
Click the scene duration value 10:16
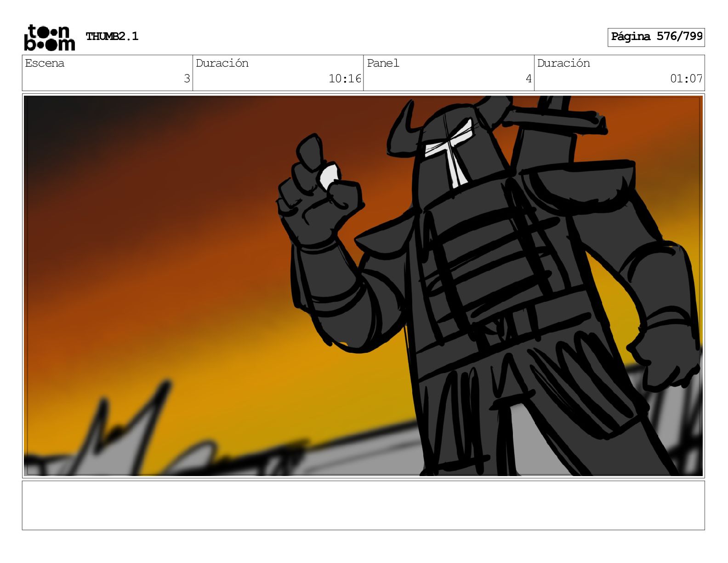[345, 79]
